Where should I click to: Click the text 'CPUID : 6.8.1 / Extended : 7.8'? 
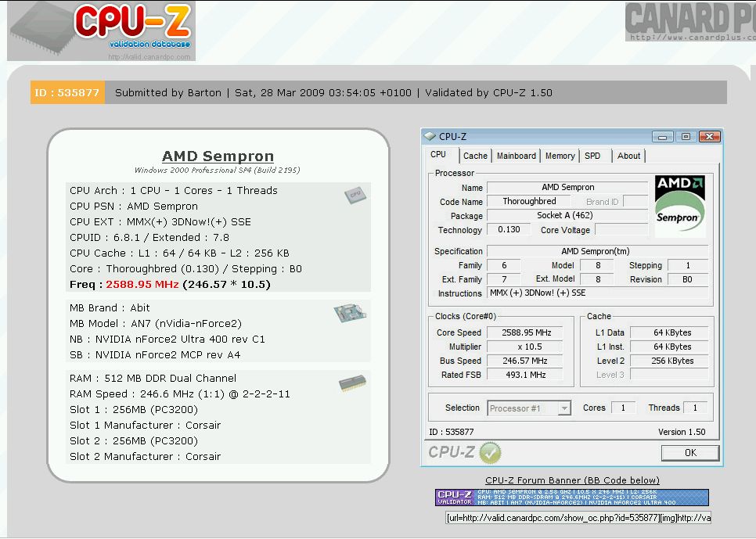tap(149, 238)
